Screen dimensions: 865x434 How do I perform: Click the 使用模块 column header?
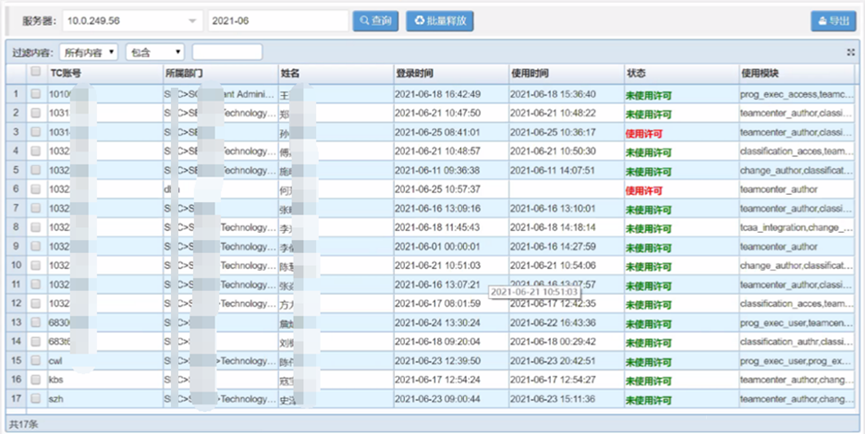[x=760, y=73]
